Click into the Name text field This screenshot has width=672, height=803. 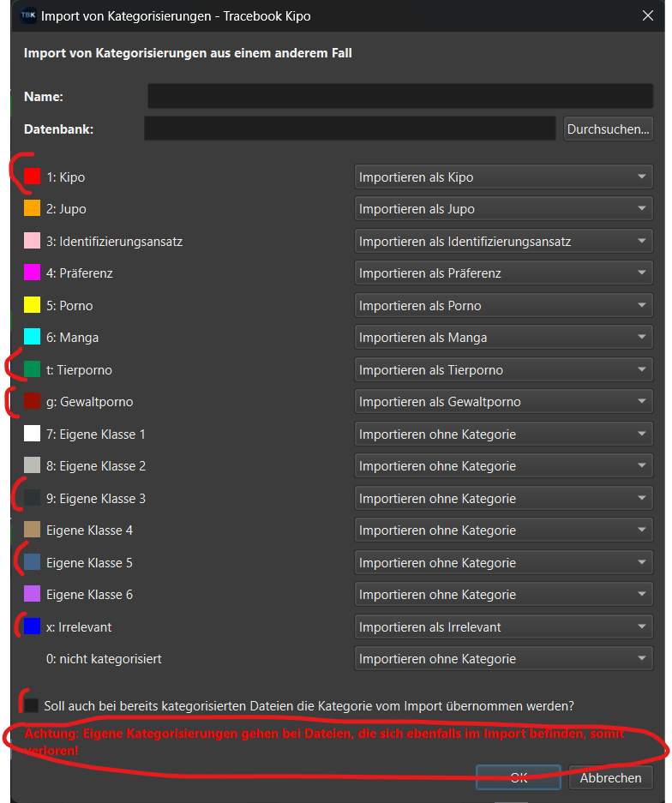click(x=399, y=97)
